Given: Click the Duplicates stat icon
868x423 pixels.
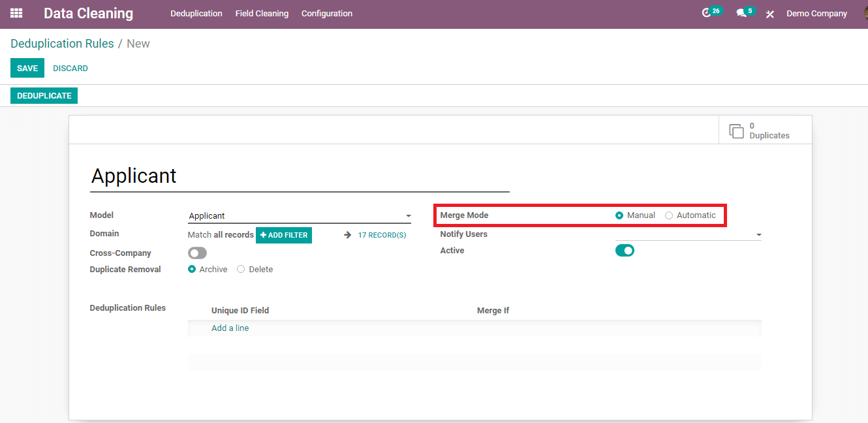Looking at the screenshot, I should pos(736,131).
